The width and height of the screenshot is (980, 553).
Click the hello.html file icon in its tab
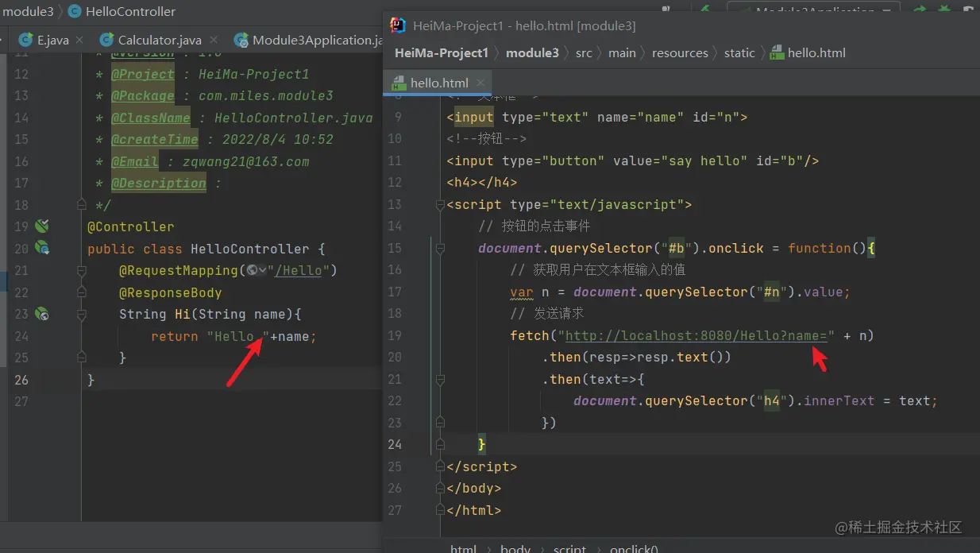pyautogui.click(x=398, y=83)
